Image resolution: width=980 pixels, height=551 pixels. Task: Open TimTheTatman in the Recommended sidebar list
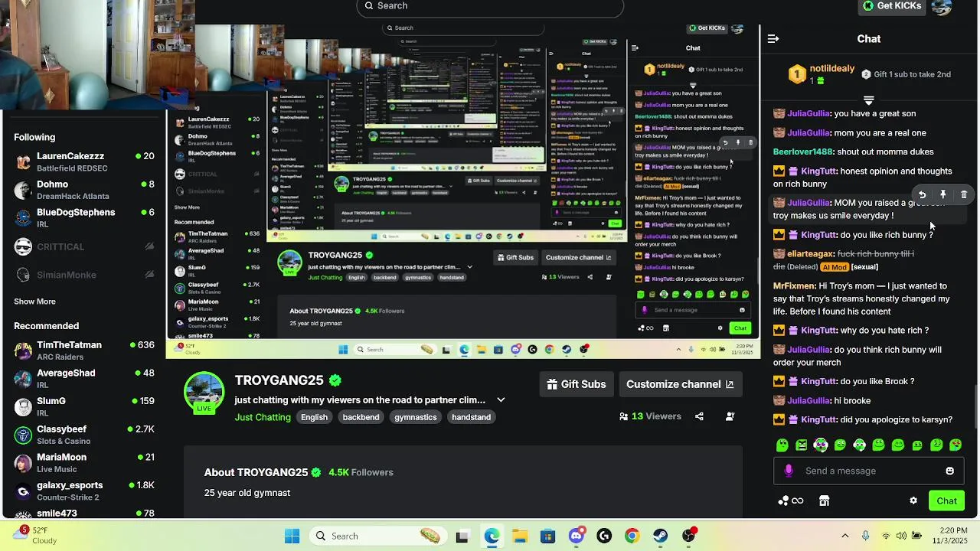[x=84, y=350]
